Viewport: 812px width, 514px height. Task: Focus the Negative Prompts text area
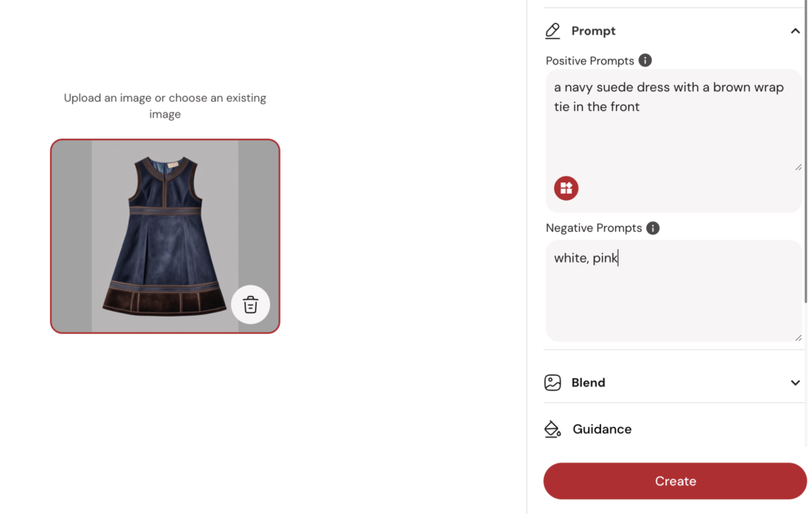click(x=673, y=290)
